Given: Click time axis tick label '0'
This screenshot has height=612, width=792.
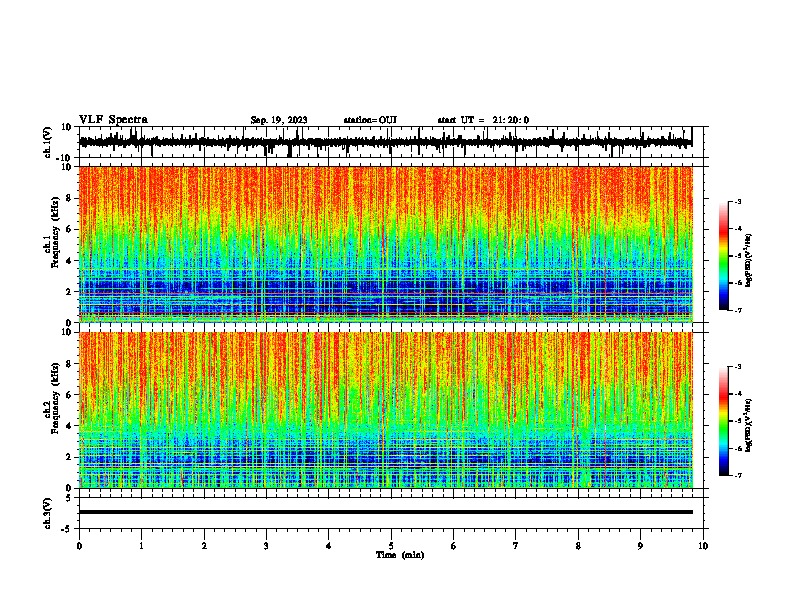Looking at the screenshot, I should coord(79,546).
